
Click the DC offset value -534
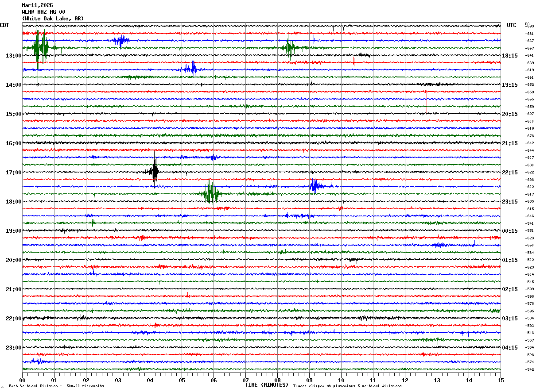529,319
